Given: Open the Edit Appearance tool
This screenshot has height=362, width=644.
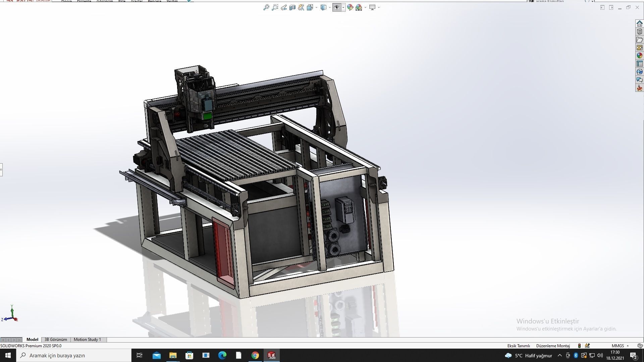Looking at the screenshot, I should [350, 7].
